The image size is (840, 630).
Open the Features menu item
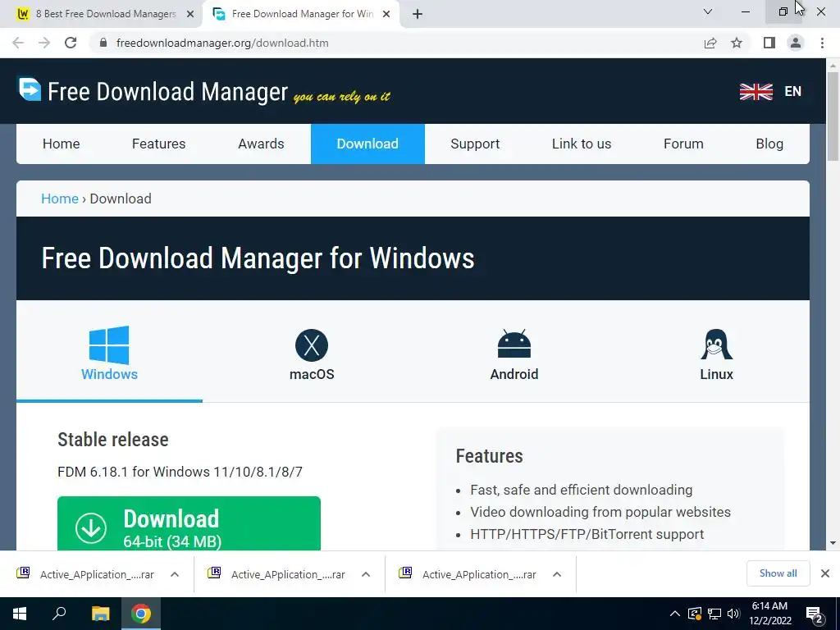coord(158,144)
